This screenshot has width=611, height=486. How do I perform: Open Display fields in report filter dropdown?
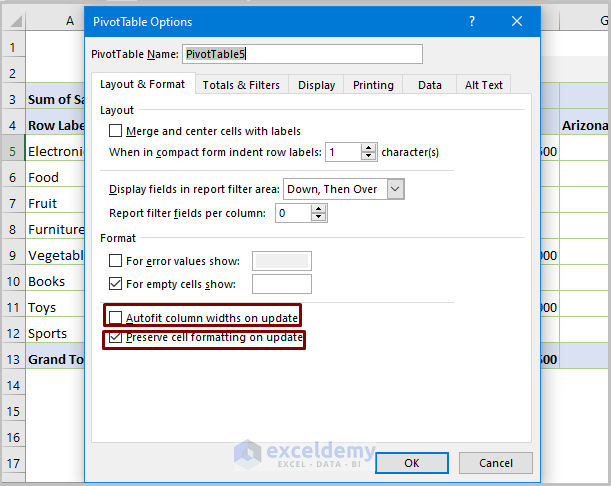tap(395, 188)
